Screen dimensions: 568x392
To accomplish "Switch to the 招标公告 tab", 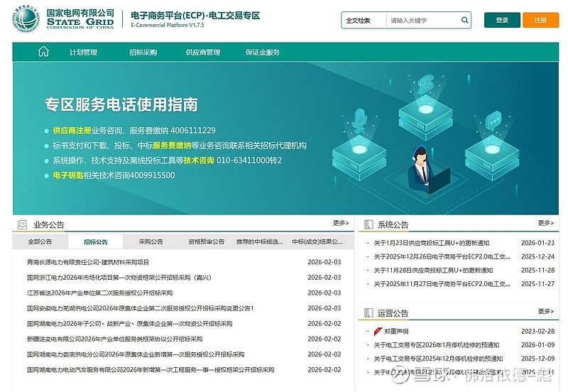I will 96,241.
